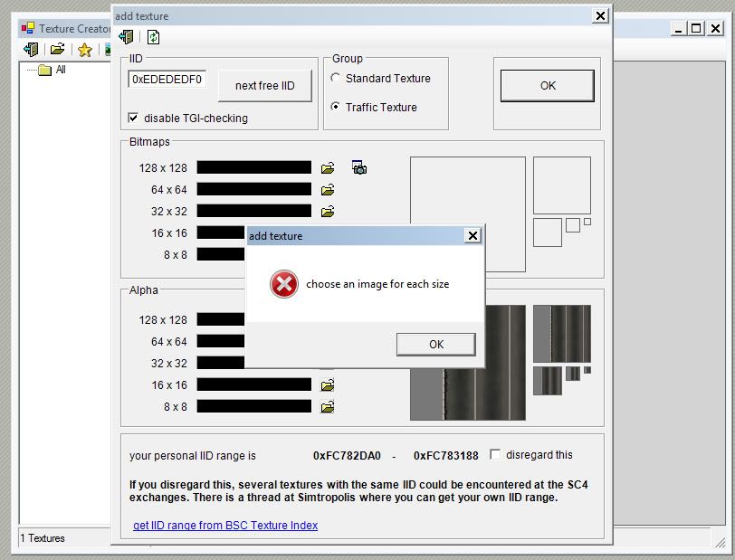Click the Bitmaps 64 x 64 path field
This screenshot has height=560, width=735.
[x=254, y=189]
